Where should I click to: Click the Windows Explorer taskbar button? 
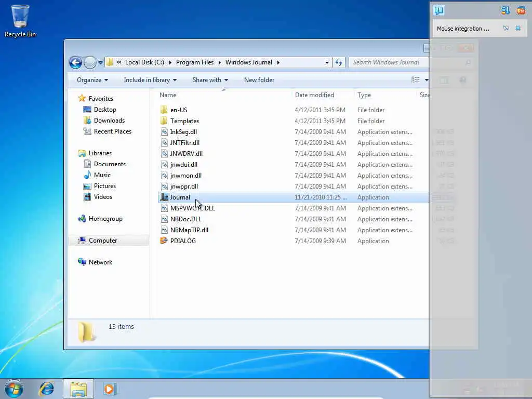click(x=78, y=389)
